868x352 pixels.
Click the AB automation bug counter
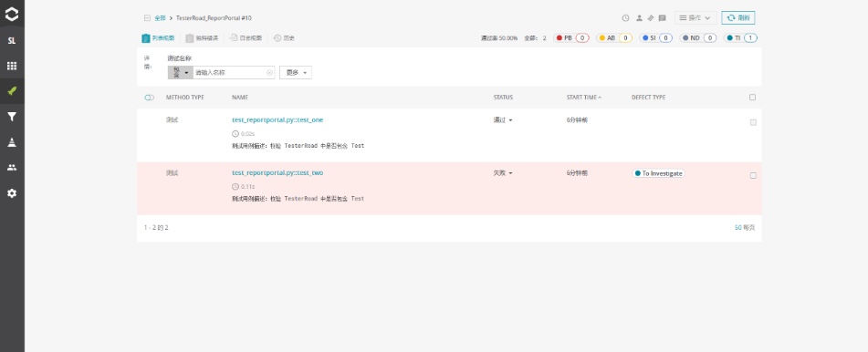tap(614, 38)
